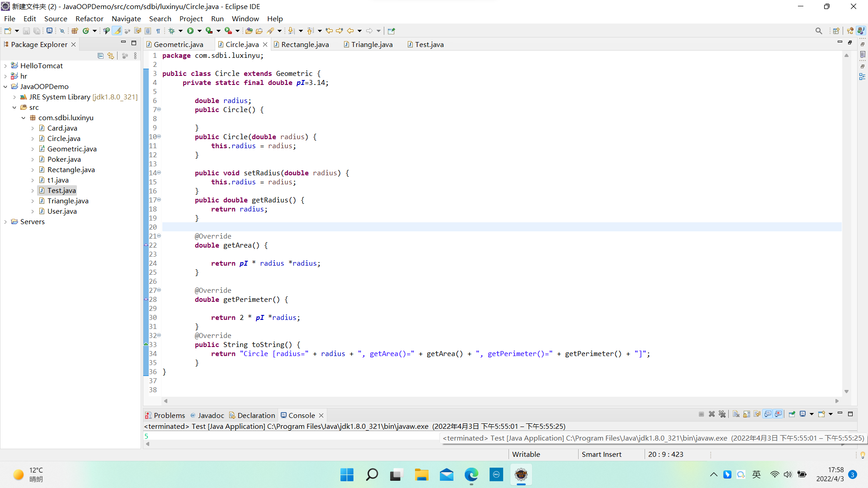This screenshot has height=488, width=868.
Task: Collapse the JavaOOPDemo project node
Action: click(5, 86)
